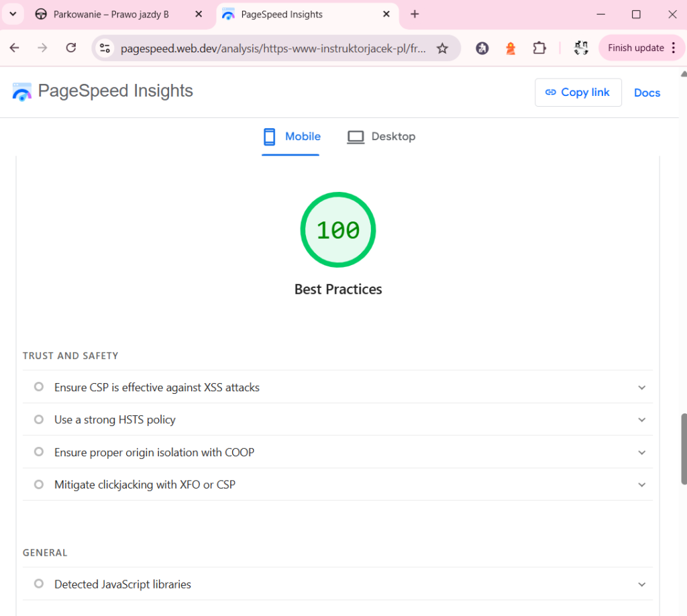687x616 pixels.
Task: Bookmark this page with the star icon
Action: coord(442,48)
